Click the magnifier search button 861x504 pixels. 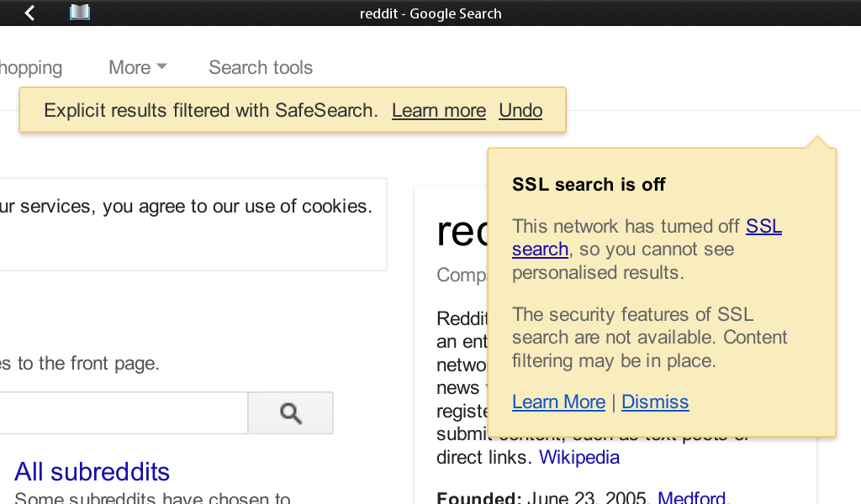[x=290, y=413]
